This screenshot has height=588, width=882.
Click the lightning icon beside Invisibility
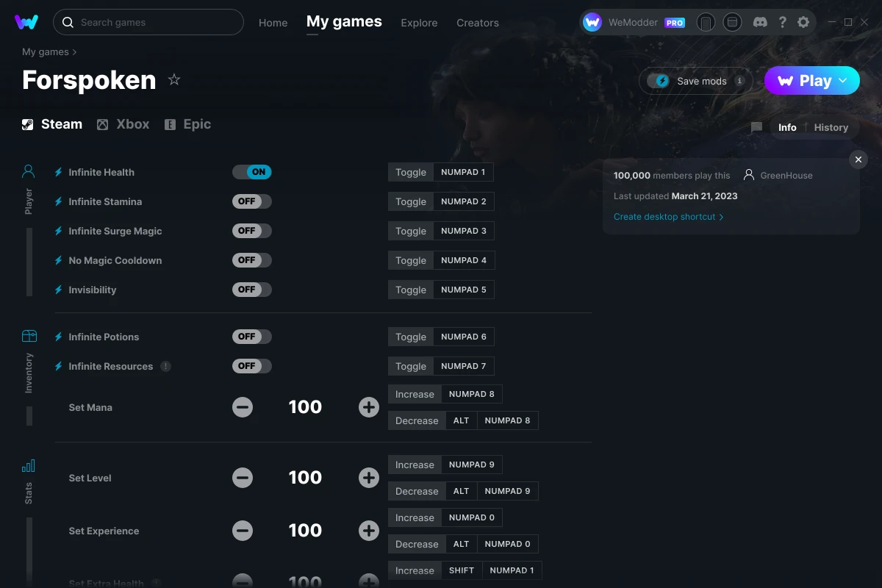click(59, 290)
